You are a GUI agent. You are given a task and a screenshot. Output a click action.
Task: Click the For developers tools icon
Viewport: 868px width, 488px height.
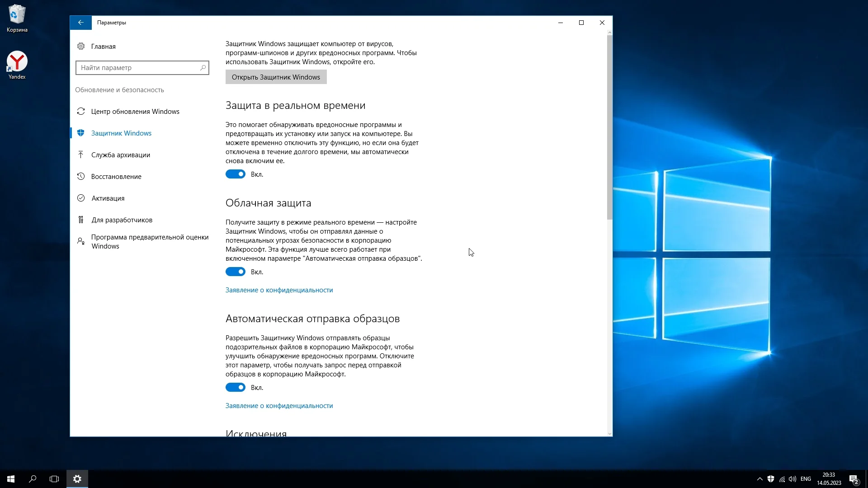click(x=81, y=220)
